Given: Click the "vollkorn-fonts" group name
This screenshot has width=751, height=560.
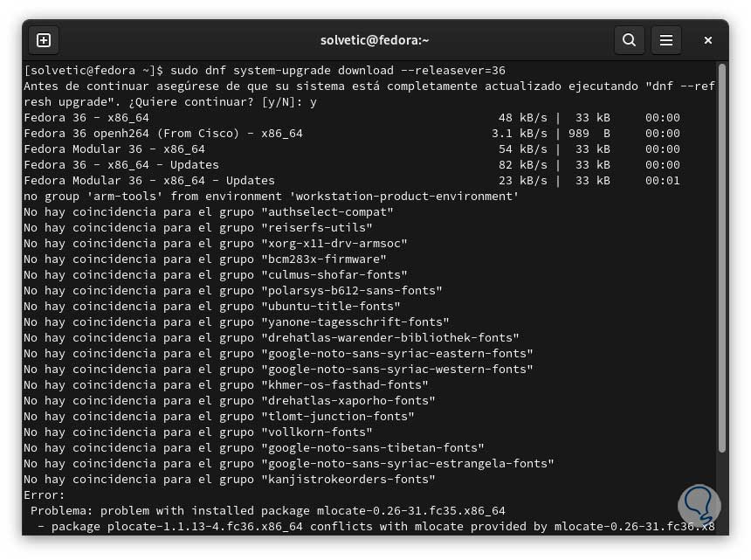Looking at the screenshot, I should 317,432.
